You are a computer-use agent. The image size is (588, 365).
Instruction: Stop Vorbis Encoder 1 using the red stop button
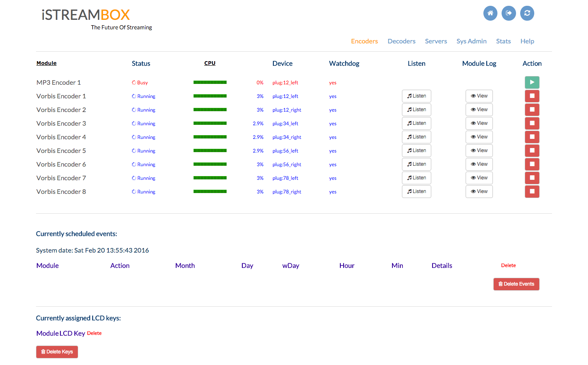pyautogui.click(x=532, y=96)
